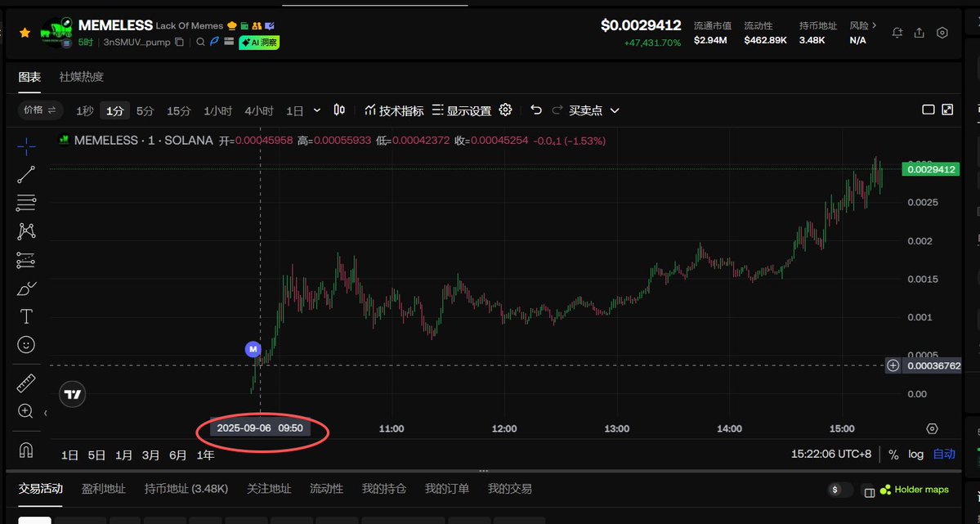This screenshot has height=524, width=980.
Task: Open chart settings gear icon
Action: click(x=506, y=110)
